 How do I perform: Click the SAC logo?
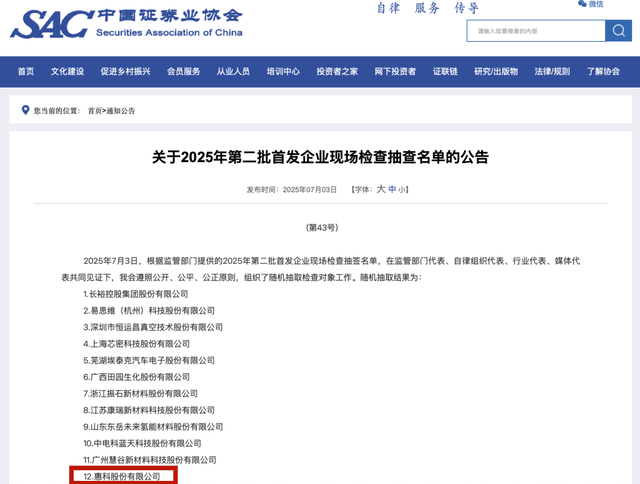click(52, 24)
